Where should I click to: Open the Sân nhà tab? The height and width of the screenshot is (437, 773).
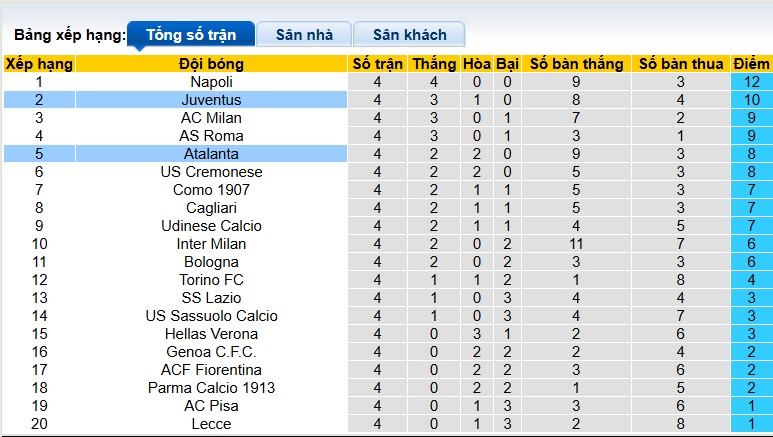[303, 35]
